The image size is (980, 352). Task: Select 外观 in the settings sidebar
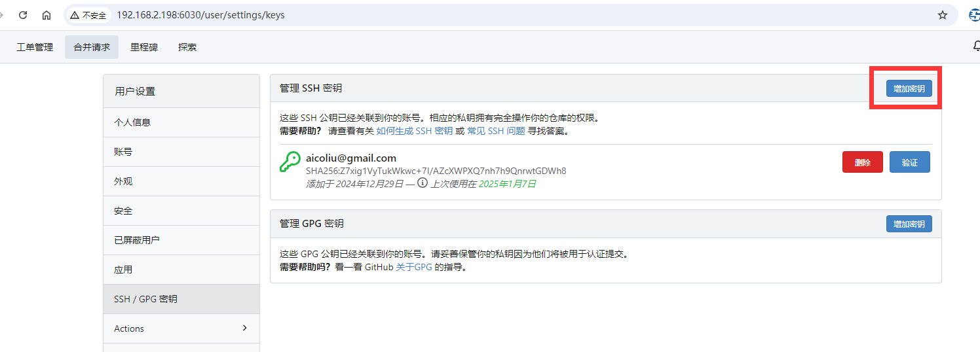[123, 181]
